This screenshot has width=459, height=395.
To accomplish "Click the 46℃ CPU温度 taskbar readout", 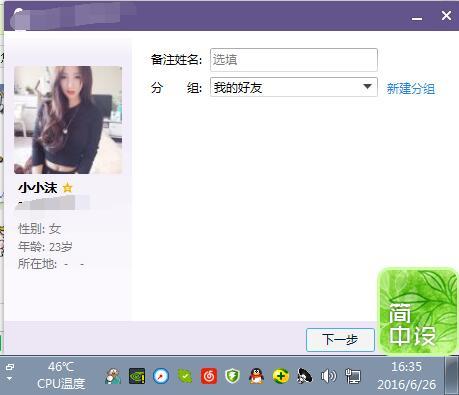I will [x=61, y=376].
